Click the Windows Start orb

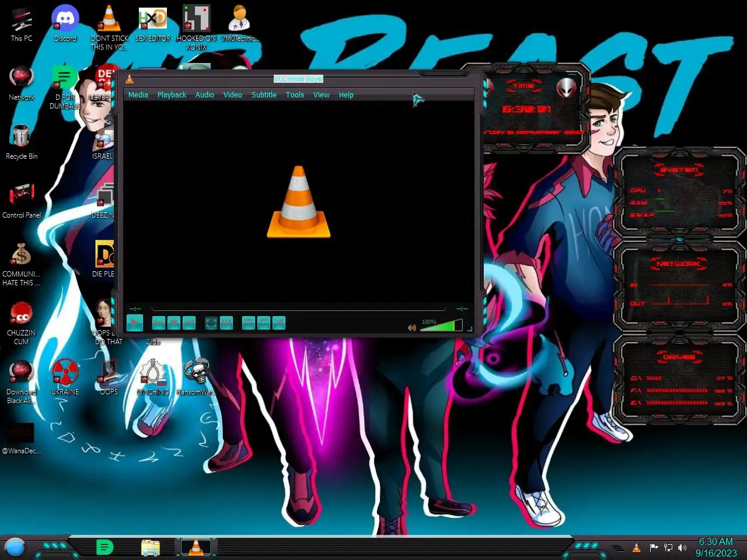pyautogui.click(x=15, y=548)
